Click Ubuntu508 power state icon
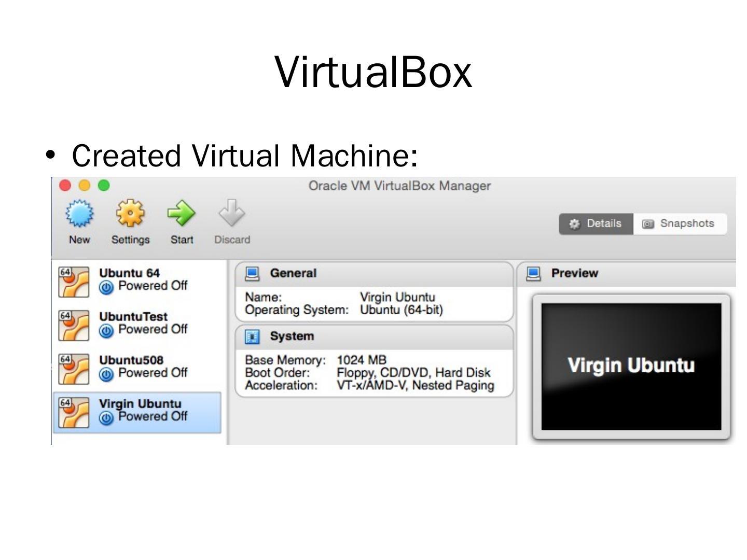The image size is (747, 560). 106,374
